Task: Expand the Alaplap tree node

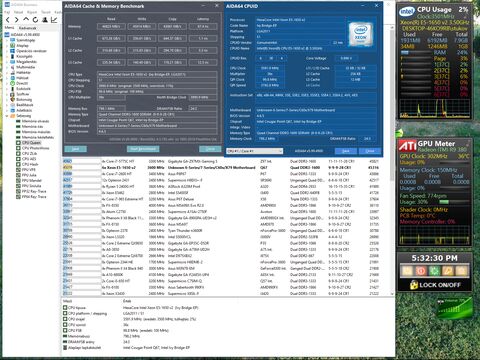Action: coord(7,45)
